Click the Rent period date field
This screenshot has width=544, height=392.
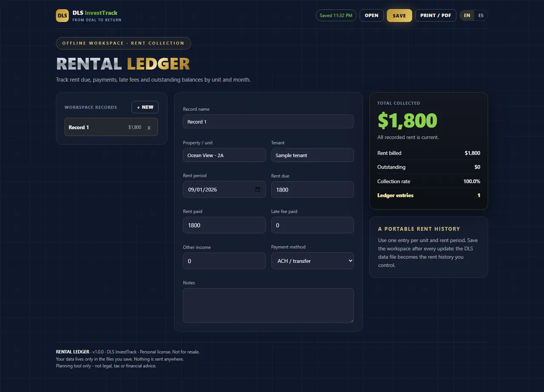pos(224,189)
